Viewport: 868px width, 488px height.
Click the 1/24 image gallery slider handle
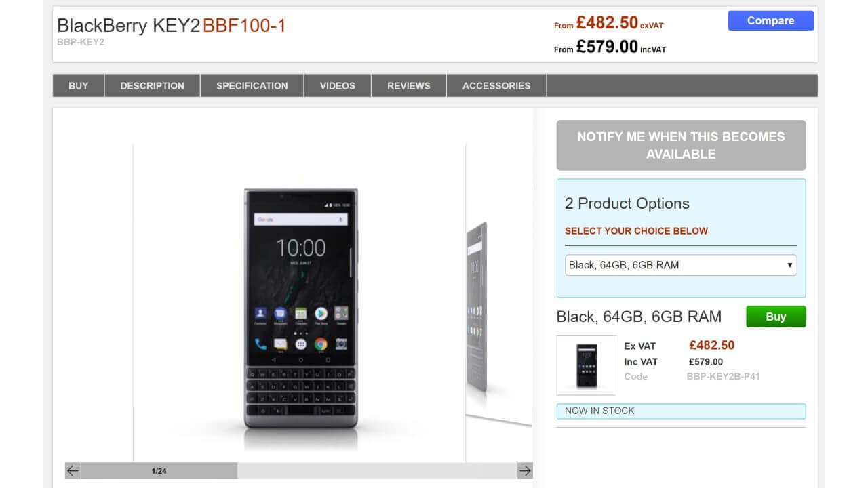point(159,470)
